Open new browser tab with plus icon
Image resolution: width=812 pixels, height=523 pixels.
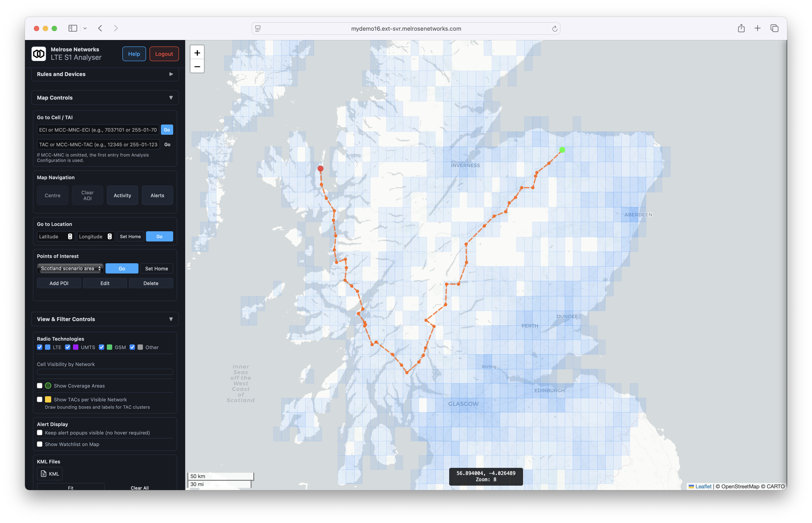(x=757, y=28)
